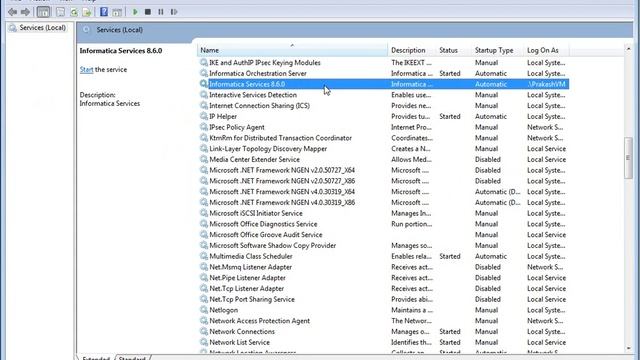Click the gear icon of Multimedia Class Scheduler
This screenshot has width=640, height=360.
click(204, 256)
